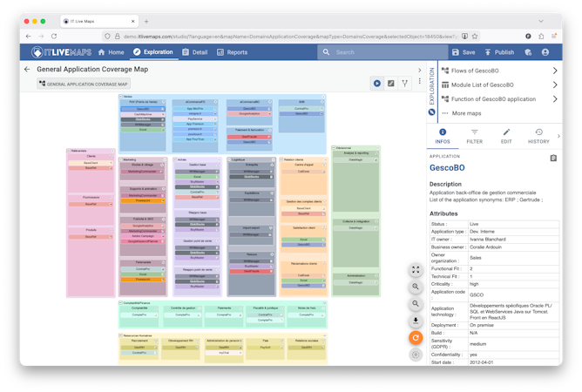Screen dimensions: 582x392
Task: Collapse the Comptabilité/Finance domain group
Action: point(120,303)
